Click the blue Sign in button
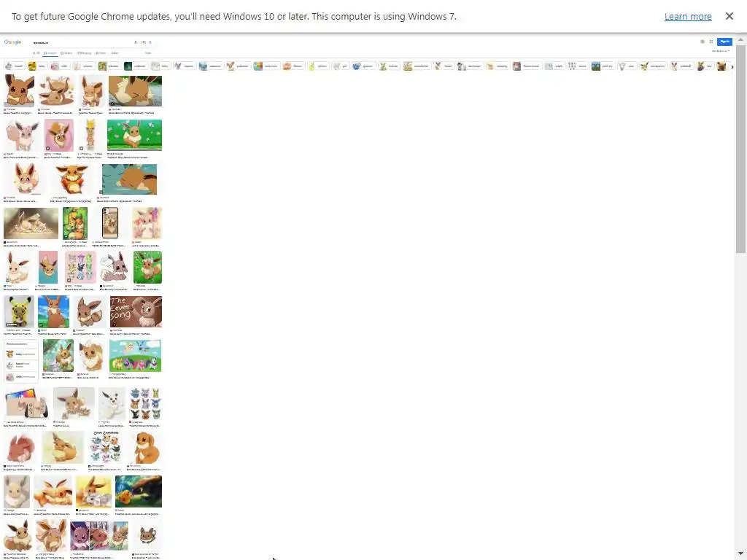 [x=724, y=42]
